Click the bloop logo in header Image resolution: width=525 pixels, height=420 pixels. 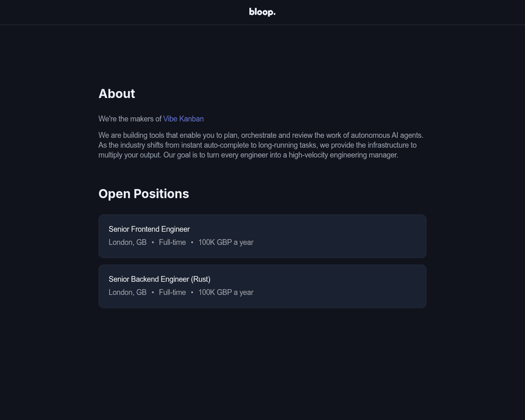click(262, 12)
